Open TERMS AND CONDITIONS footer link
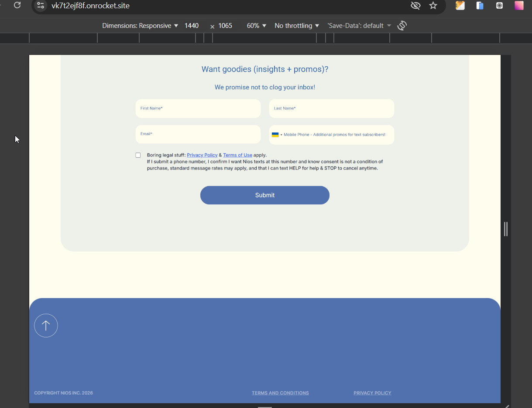The height and width of the screenshot is (408, 532). click(x=280, y=393)
